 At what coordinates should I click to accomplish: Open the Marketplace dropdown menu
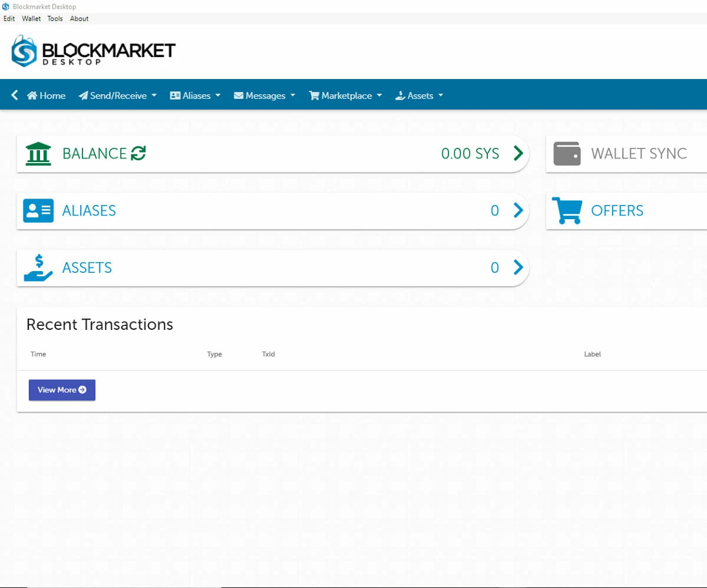346,95
